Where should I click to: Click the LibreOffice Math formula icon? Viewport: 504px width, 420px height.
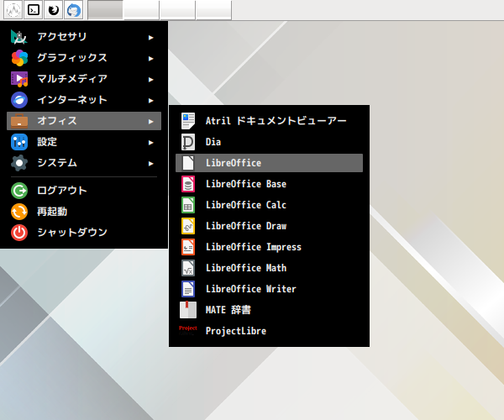(x=188, y=268)
